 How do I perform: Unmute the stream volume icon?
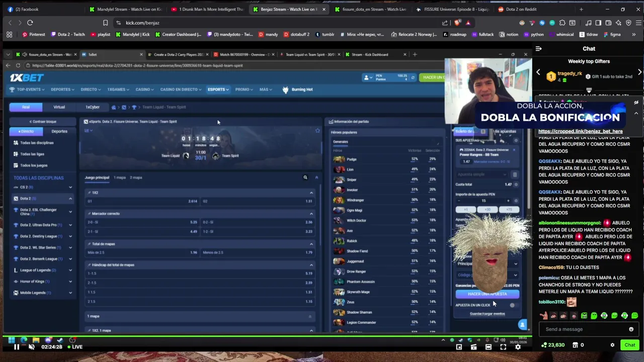(x=31, y=347)
